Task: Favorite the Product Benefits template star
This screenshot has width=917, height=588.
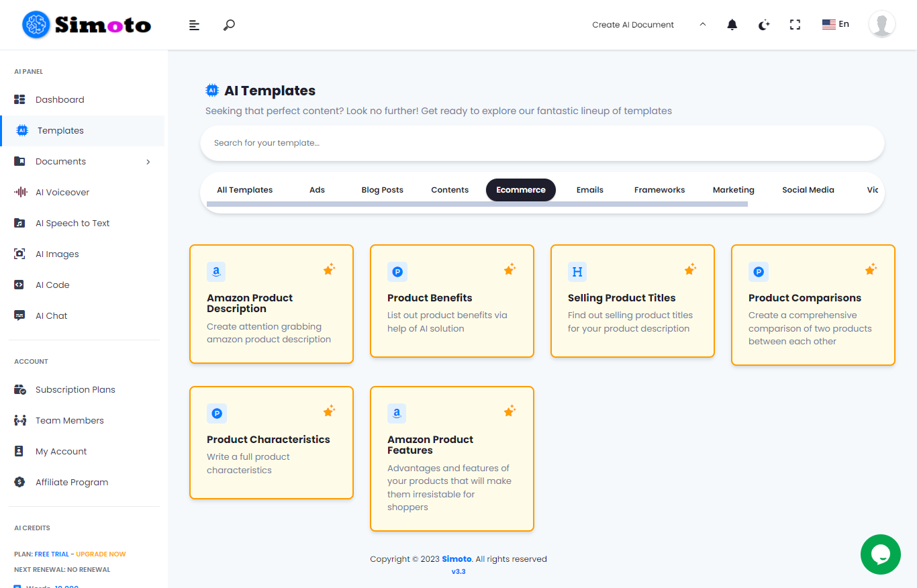Action: [x=510, y=269]
